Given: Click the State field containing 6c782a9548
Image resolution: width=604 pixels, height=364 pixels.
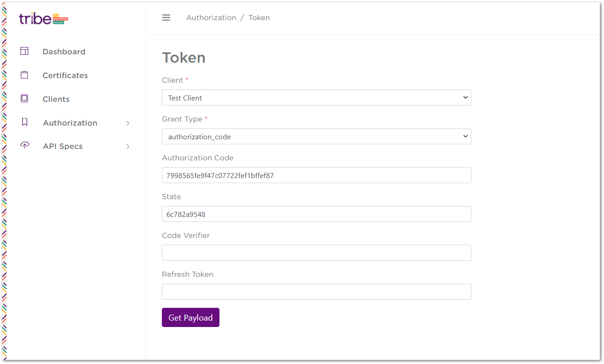Looking at the screenshot, I should 316,214.
